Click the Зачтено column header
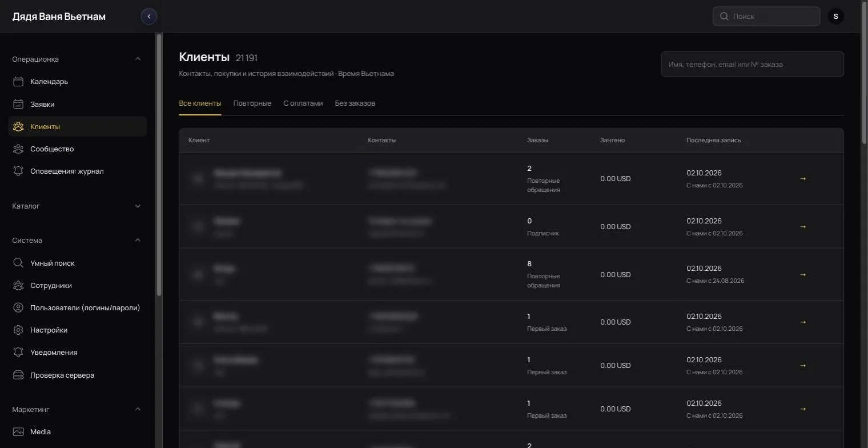868x448 pixels. pos(613,140)
